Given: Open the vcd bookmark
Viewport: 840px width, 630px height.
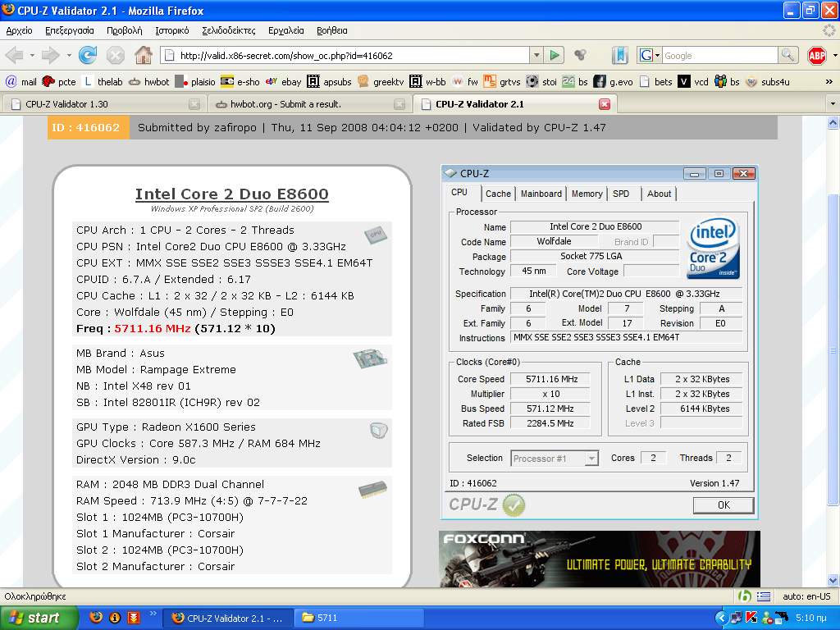Looking at the screenshot, I should [694, 82].
